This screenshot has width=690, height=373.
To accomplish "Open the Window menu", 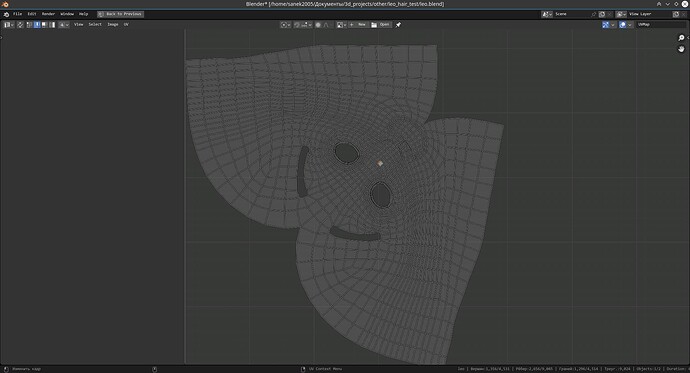I will coord(67,14).
